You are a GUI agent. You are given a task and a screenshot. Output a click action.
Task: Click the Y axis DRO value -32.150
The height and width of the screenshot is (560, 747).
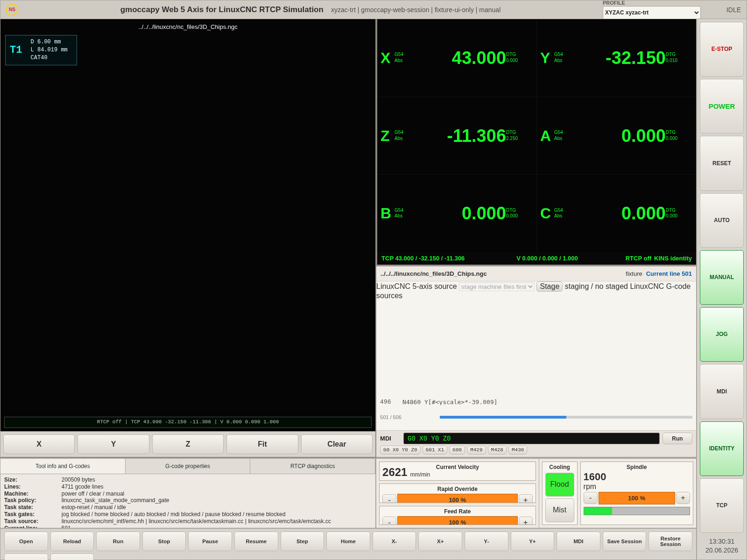635,58
